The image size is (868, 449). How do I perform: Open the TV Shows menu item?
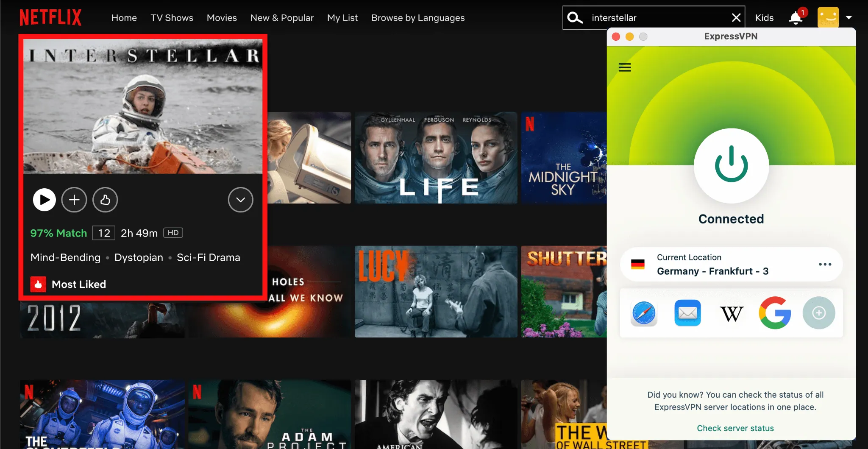pos(172,18)
